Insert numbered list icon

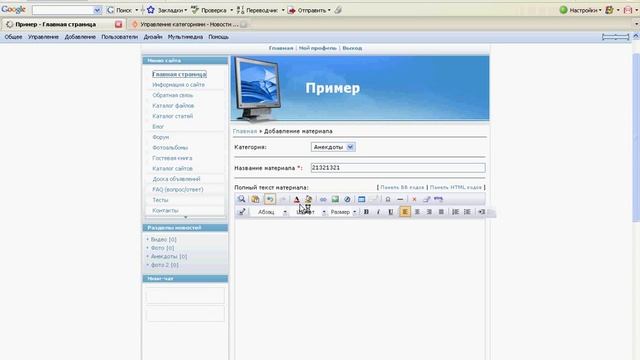456,212
